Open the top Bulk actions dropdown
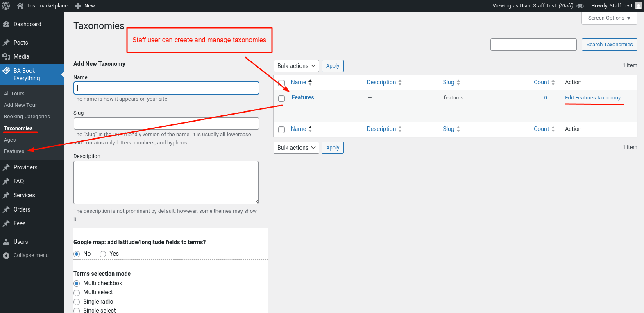The height and width of the screenshot is (313, 644). click(x=296, y=66)
